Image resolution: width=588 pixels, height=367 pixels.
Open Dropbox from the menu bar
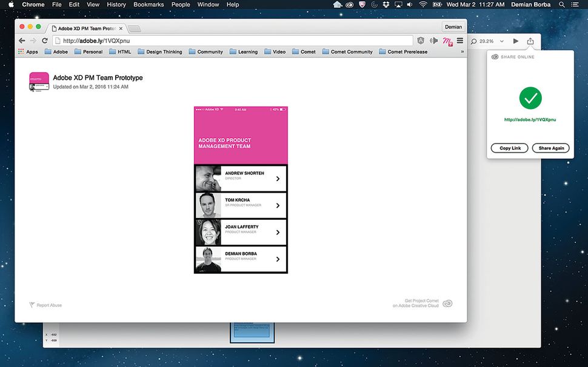tap(386, 4)
